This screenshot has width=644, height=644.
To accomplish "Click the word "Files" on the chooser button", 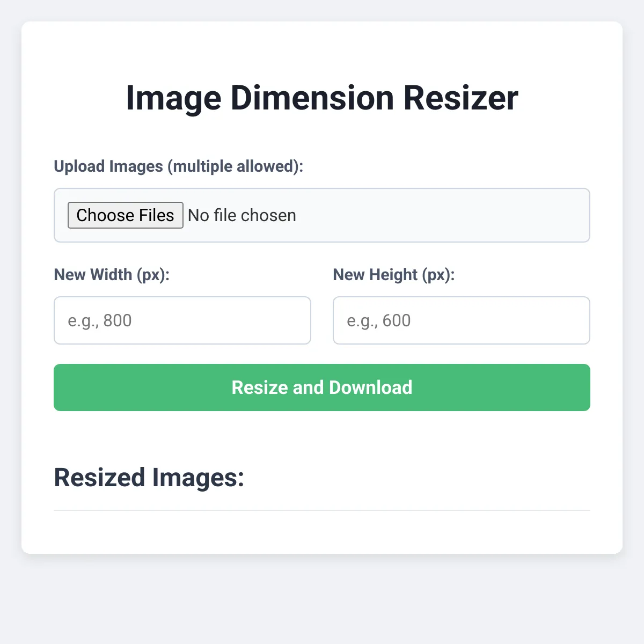I will pyautogui.click(x=157, y=215).
